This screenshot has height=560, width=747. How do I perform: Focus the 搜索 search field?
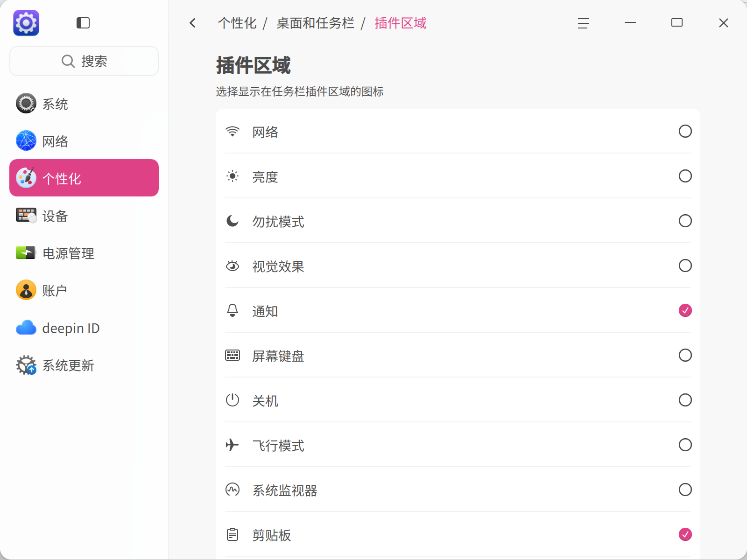coord(84,61)
